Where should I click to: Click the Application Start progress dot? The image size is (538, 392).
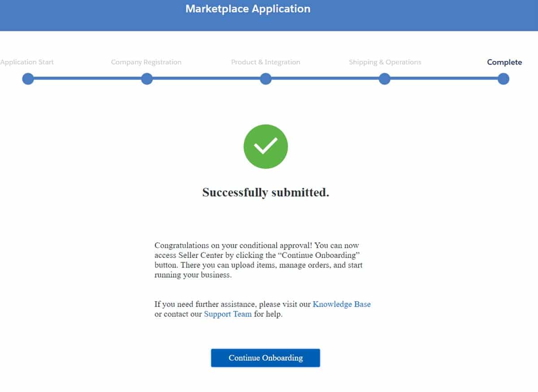pyautogui.click(x=28, y=79)
